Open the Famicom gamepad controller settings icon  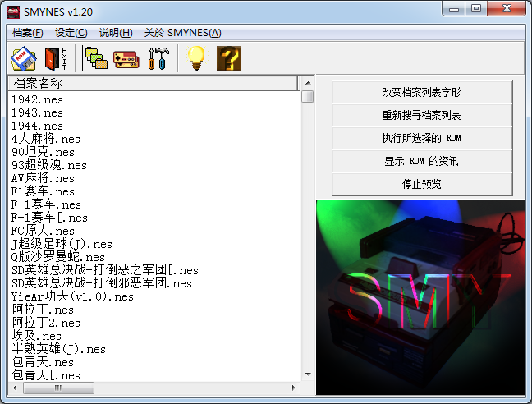pyautogui.click(x=126, y=59)
